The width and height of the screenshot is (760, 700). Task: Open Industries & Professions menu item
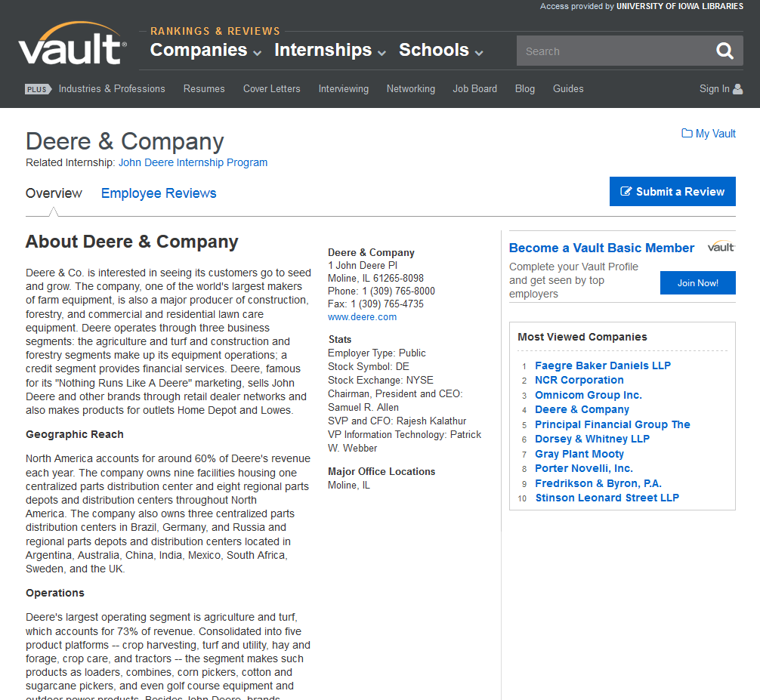point(112,89)
